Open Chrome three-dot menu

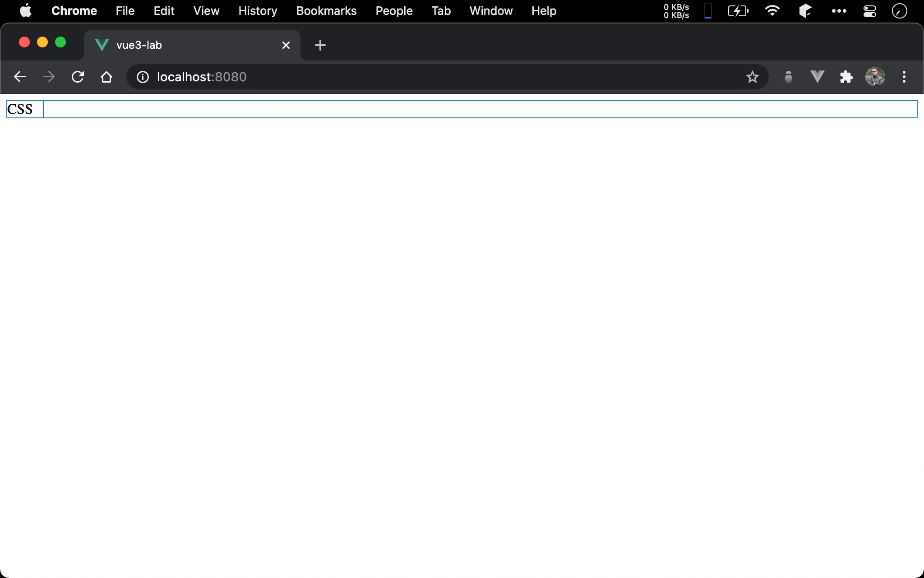point(904,77)
